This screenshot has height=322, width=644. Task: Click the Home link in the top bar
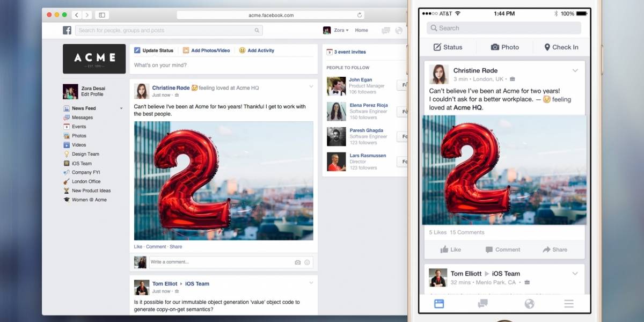click(x=361, y=31)
